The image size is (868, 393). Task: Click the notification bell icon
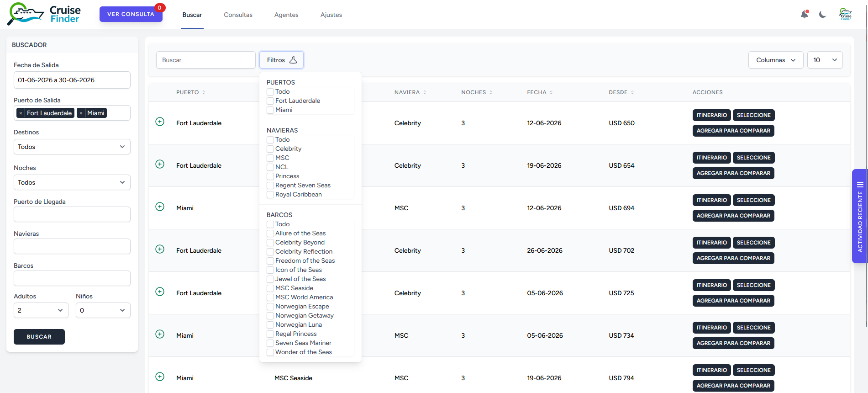[x=804, y=15]
